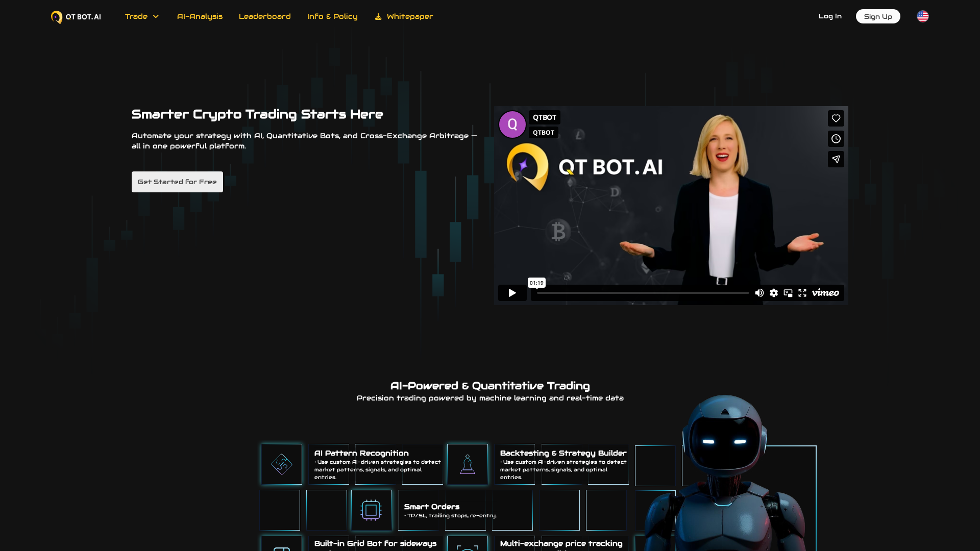Click Get Started for Free button
Viewport: 980px width, 551px height.
pos(177,182)
